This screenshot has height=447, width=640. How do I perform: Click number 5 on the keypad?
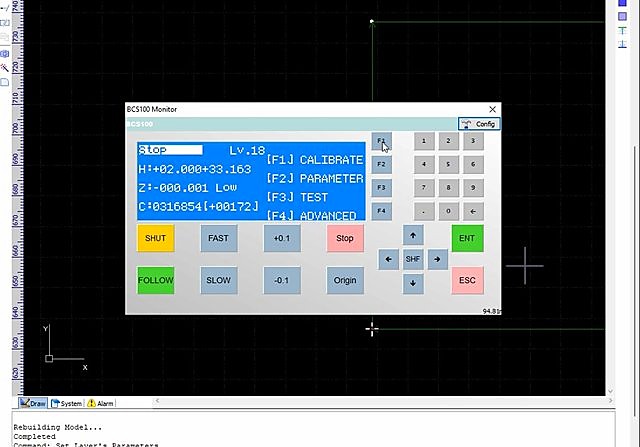[449, 164]
